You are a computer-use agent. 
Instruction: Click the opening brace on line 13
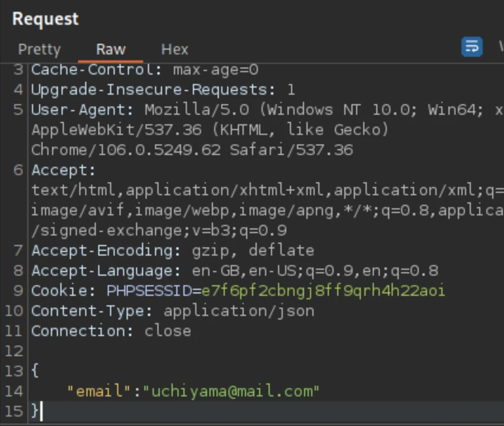point(35,370)
